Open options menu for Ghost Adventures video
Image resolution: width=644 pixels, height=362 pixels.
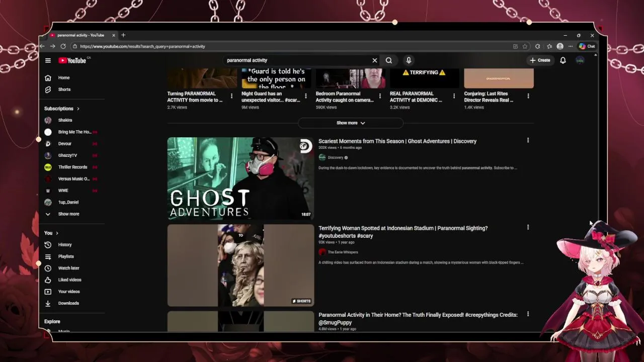tap(528, 140)
